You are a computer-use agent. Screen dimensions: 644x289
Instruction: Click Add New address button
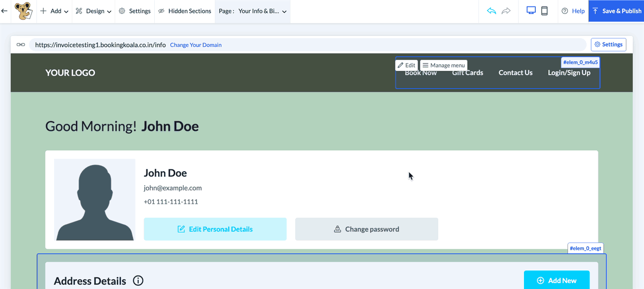557,280
